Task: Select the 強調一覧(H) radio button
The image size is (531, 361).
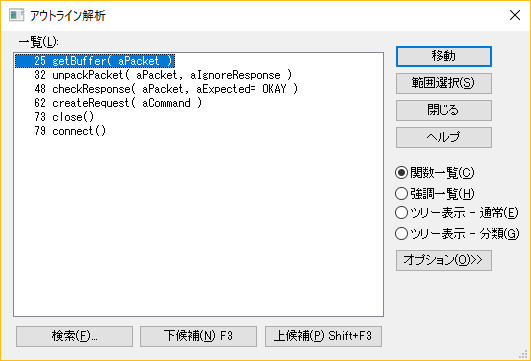Action: point(434,193)
